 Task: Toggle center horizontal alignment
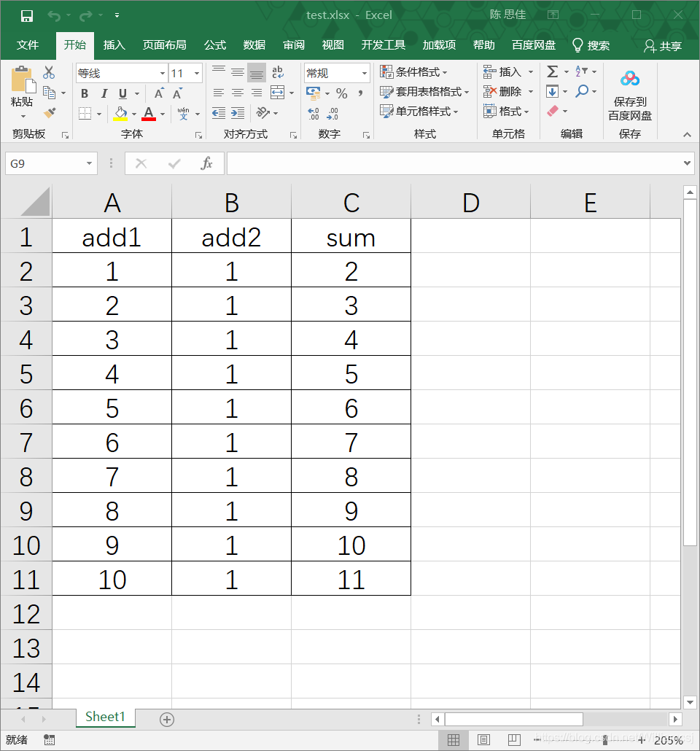pyautogui.click(x=238, y=93)
